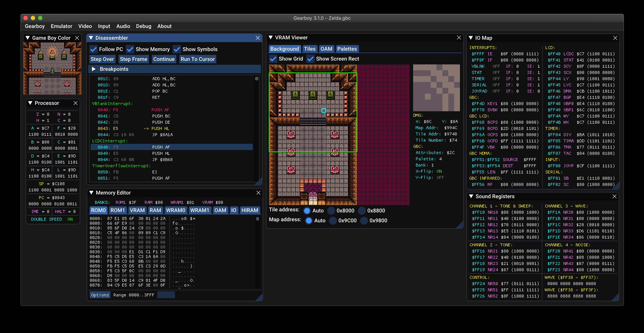The image size is (644, 333).
Task: Click the Run To Cursor button
Action: (x=198, y=59)
